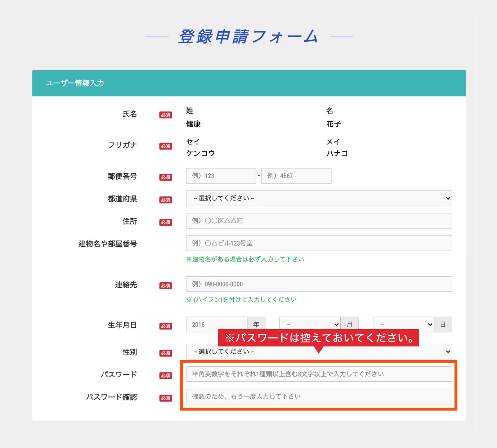Open the 都道府県 prefecture dropdown
This screenshot has height=448, width=497.
[x=319, y=198]
